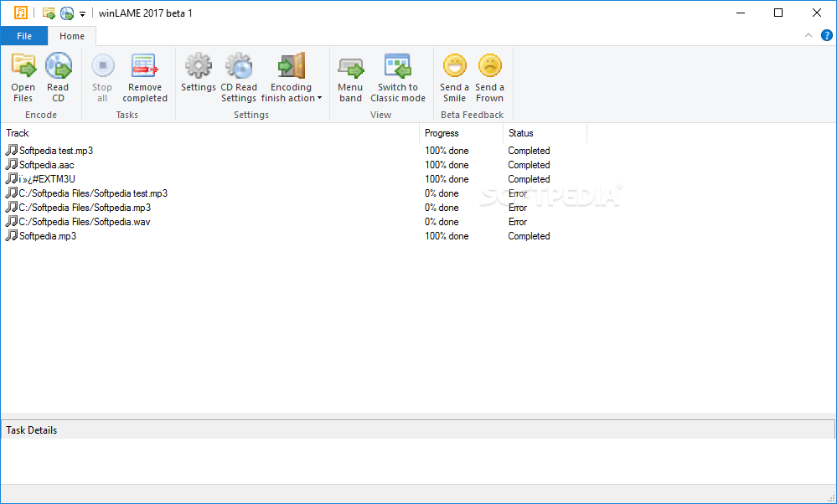Open Files to encode
Image resolution: width=837 pixels, height=504 pixels.
point(23,78)
